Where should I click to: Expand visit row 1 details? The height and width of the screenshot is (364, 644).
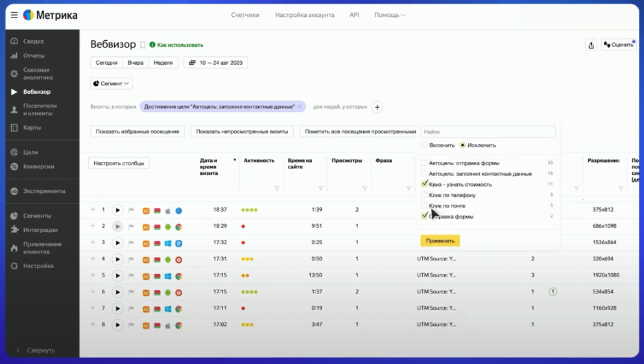click(x=93, y=210)
